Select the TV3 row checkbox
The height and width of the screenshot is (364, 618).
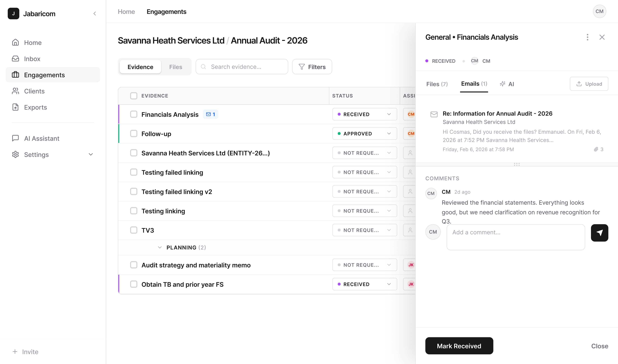click(x=134, y=230)
